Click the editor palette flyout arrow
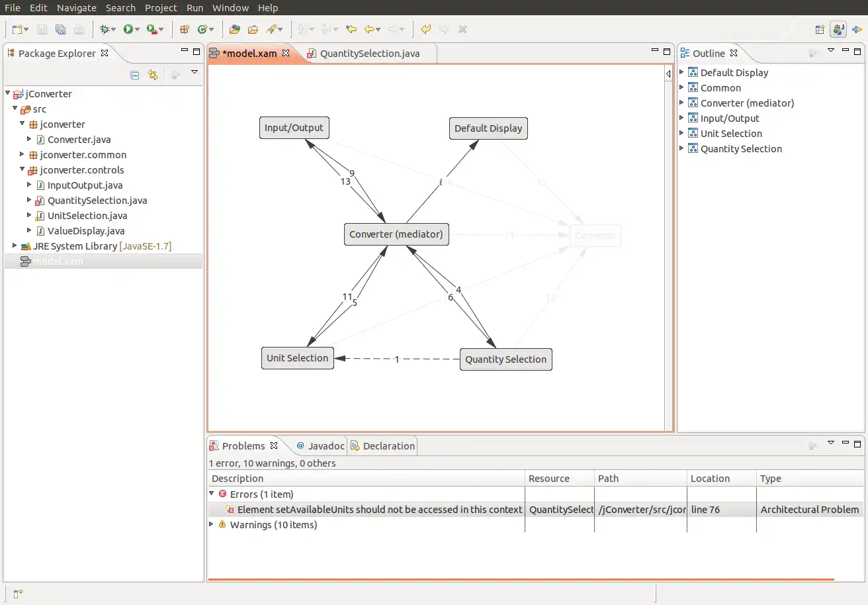The image size is (868, 605). coord(668,75)
